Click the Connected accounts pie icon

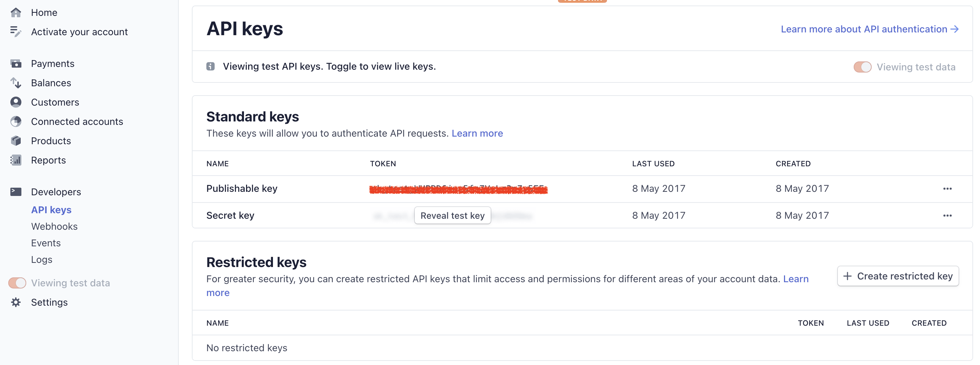pyautogui.click(x=16, y=121)
